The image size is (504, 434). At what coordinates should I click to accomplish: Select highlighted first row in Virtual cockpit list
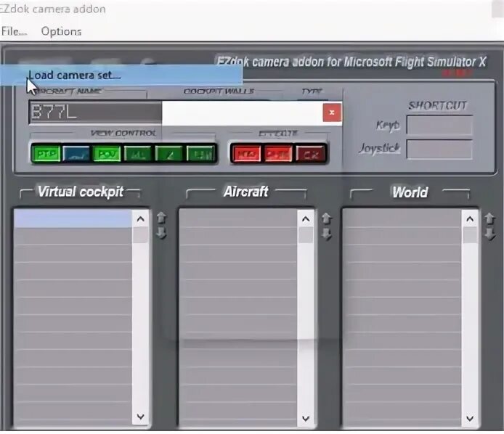pos(73,218)
